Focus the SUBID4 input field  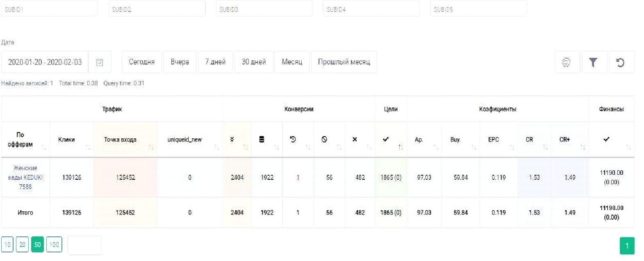[x=371, y=9]
